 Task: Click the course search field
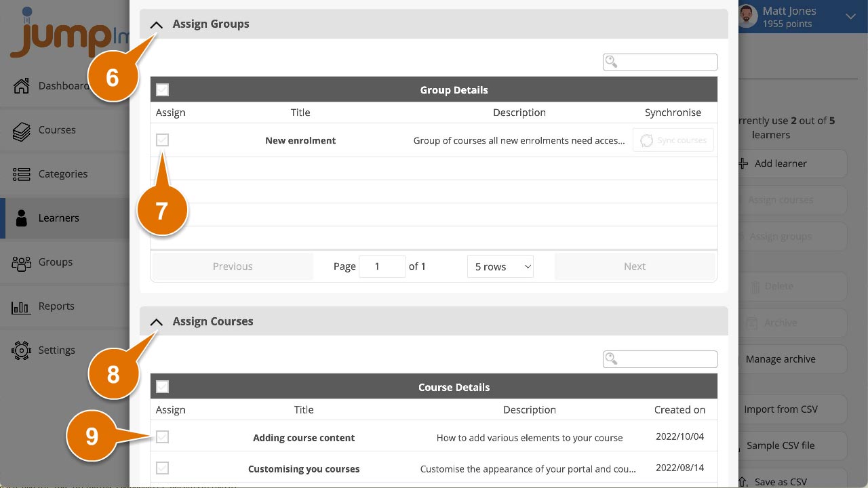[660, 359]
